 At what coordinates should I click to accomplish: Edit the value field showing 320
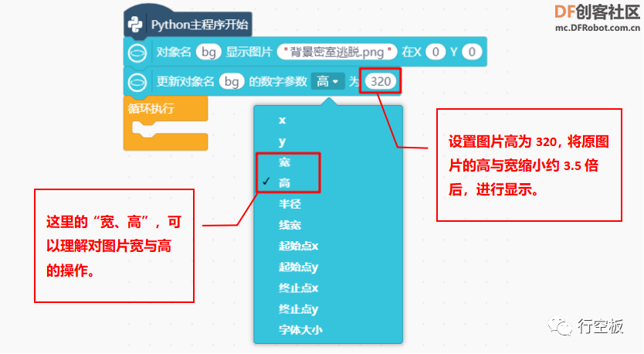(x=381, y=81)
